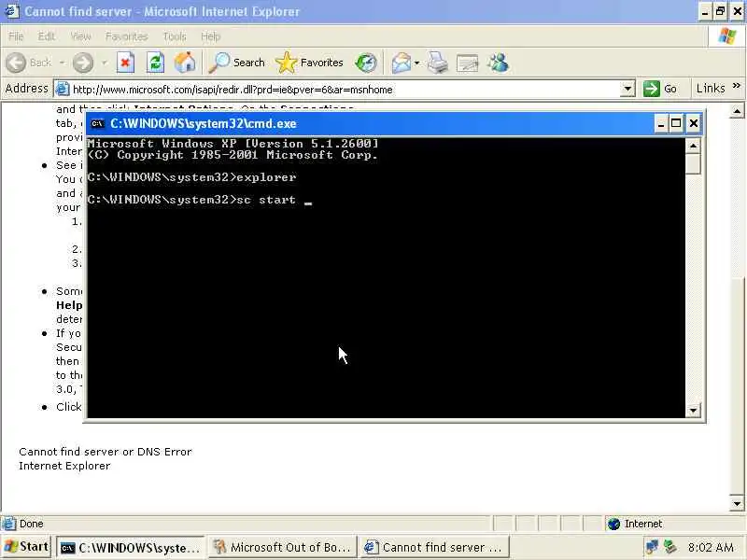Screen dimensions: 747x560
Task: Open the Forward button history dropdown arrow
Action: pos(105,63)
